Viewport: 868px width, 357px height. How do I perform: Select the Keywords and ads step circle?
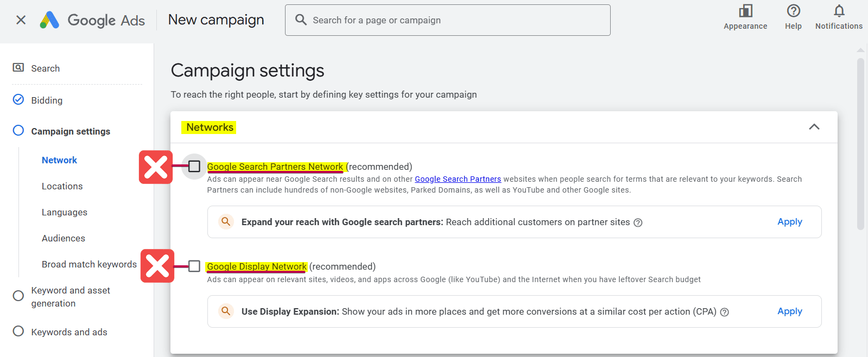[18, 331]
